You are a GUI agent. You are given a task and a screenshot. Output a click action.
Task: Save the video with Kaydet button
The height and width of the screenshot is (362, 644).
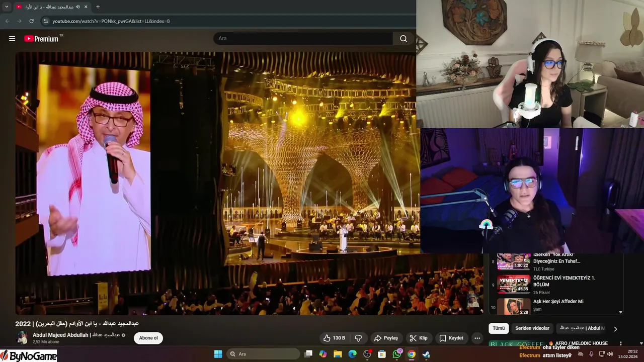[x=451, y=338]
